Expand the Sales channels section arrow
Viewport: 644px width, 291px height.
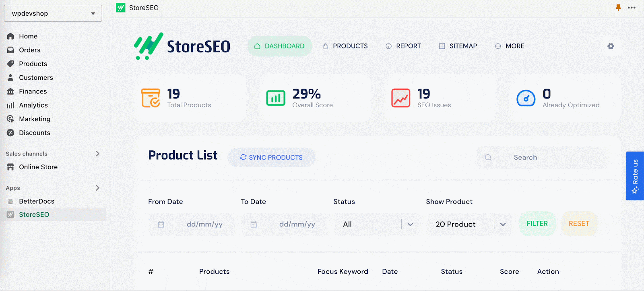pos(97,154)
